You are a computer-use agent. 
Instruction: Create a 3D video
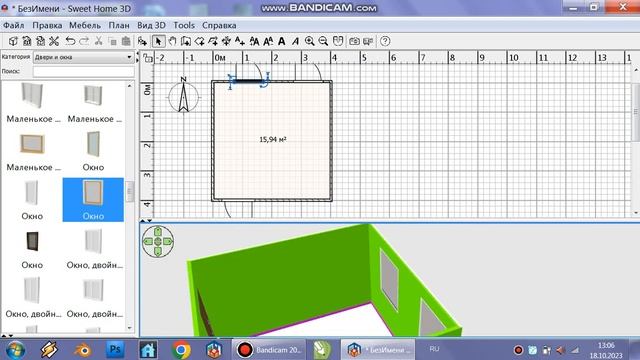click(368, 41)
